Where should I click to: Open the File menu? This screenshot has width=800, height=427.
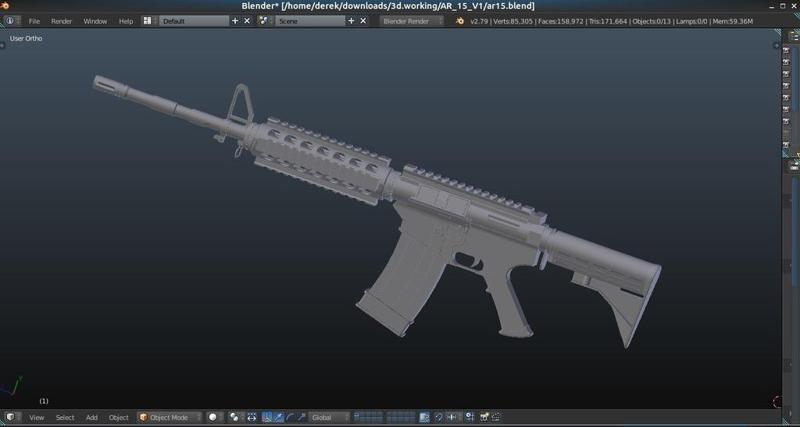point(34,21)
